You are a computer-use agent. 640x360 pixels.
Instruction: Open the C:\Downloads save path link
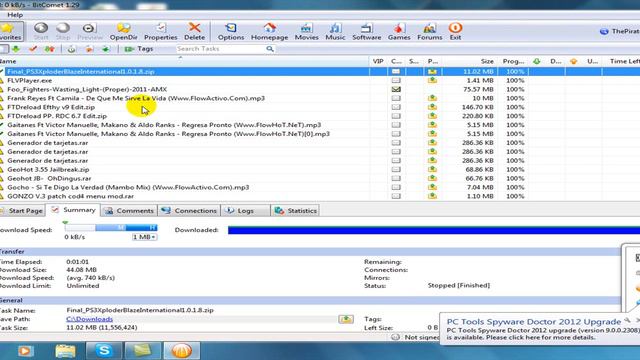click(x=89, y=319)
